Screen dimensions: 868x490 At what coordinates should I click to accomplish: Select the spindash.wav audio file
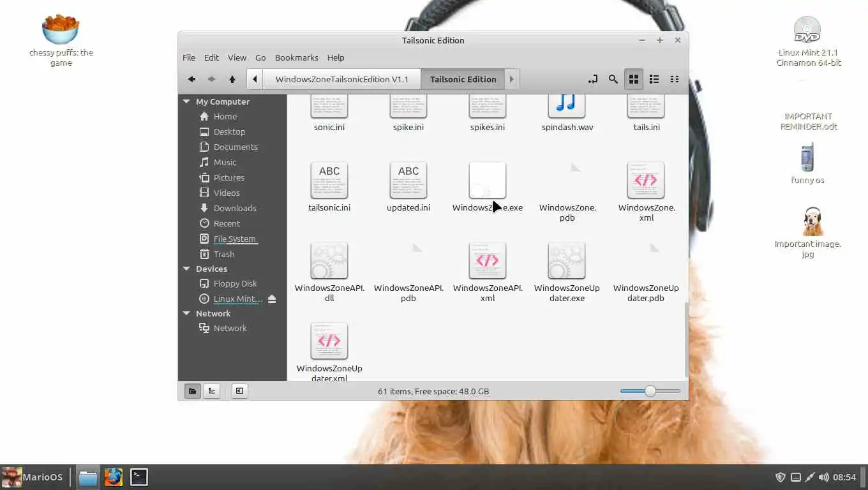567,114
